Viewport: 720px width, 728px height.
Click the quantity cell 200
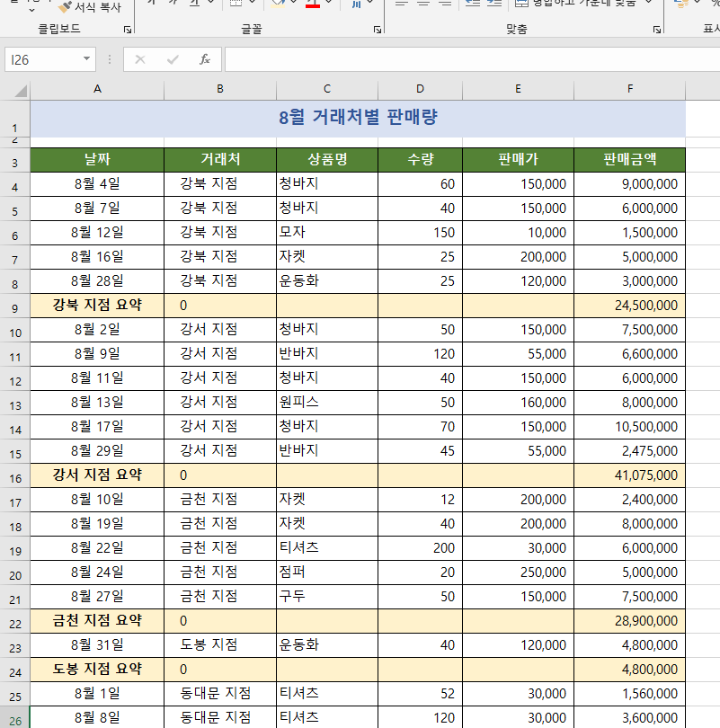click(x=420, y=548)
